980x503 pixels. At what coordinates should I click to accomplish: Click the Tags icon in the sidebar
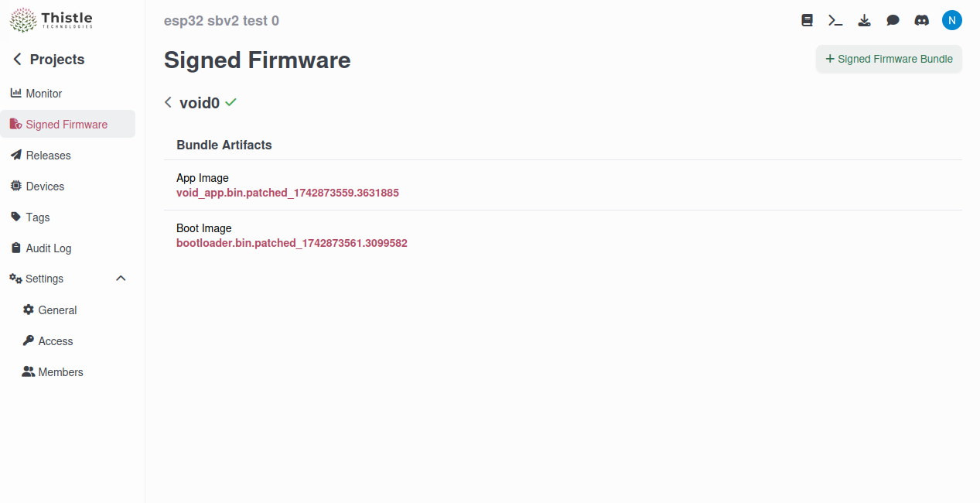point(16,217)
